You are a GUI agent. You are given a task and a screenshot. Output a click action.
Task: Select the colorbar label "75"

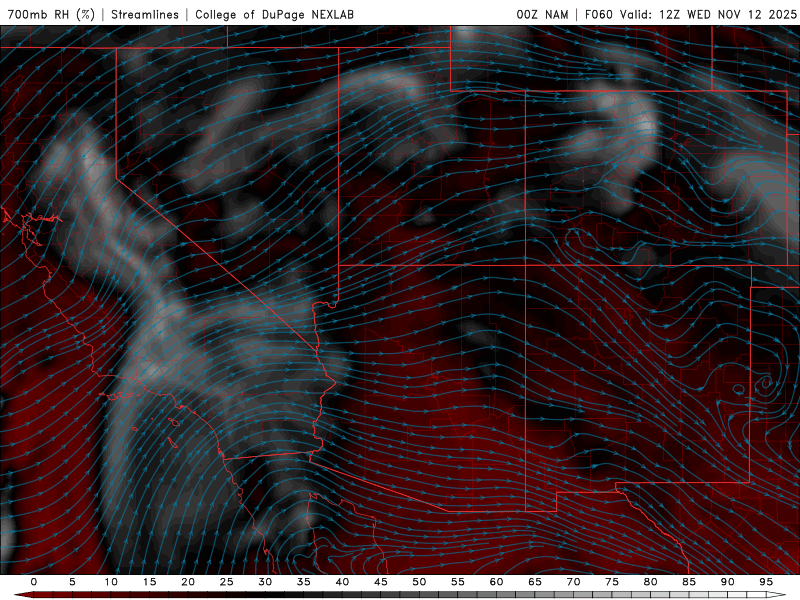tap(612, 582)
